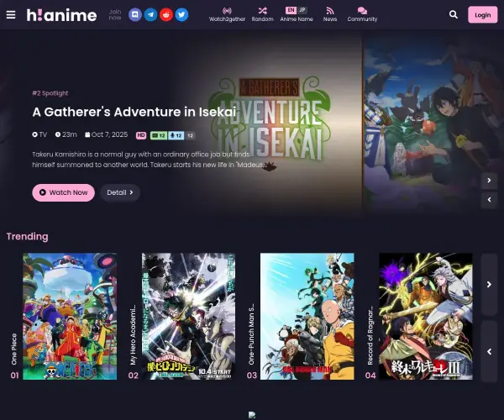Open the Record of Ragnarok trending poster
The width and height of the screenshot is (504, 420).
pos(426,316)
